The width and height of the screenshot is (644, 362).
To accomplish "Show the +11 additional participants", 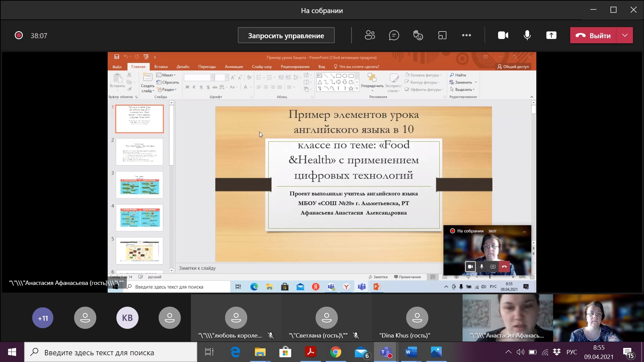I will point(43,318).
